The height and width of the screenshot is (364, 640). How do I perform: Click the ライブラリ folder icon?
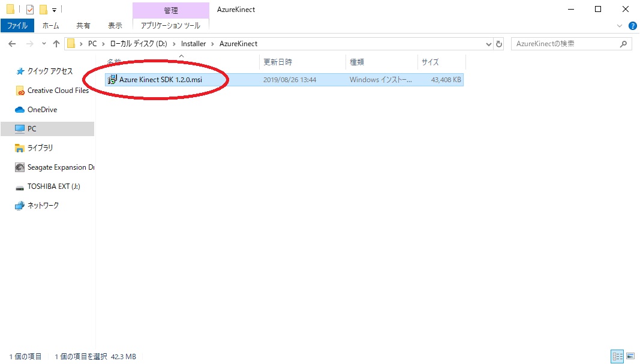20,148
